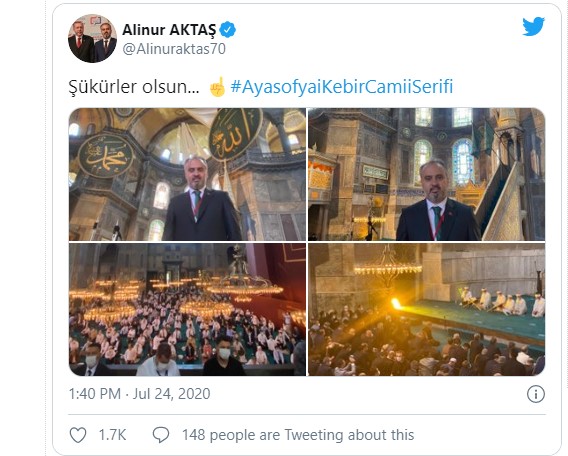Viewport: 568px width, 456px height.
Task: Open bottom-left photo of crowded prayer hall
Action: [187, 309]
